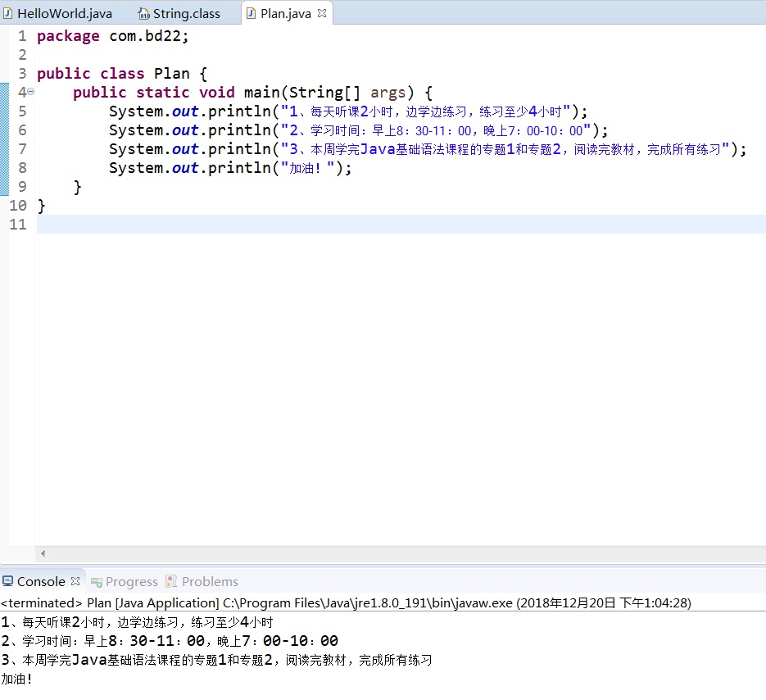Click the Problems view icon
This screenshot has width=766, height=700.
[171, 581]
